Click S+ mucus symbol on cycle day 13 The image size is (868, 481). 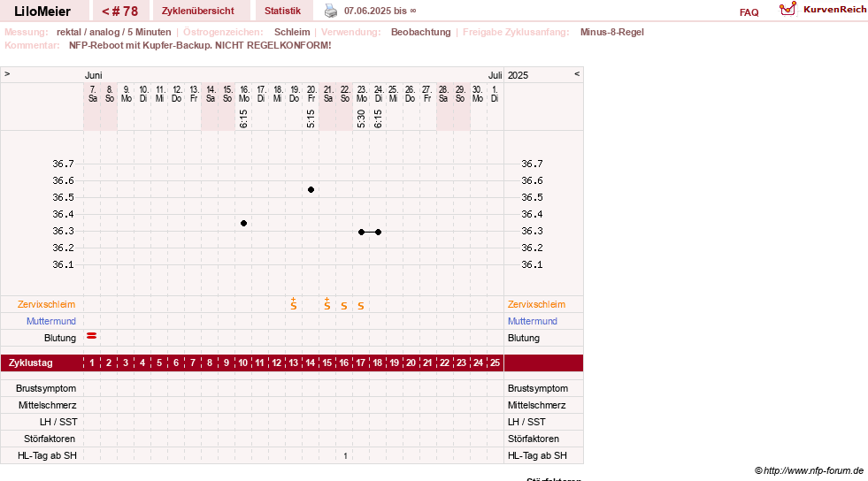(x=294, y=304)
